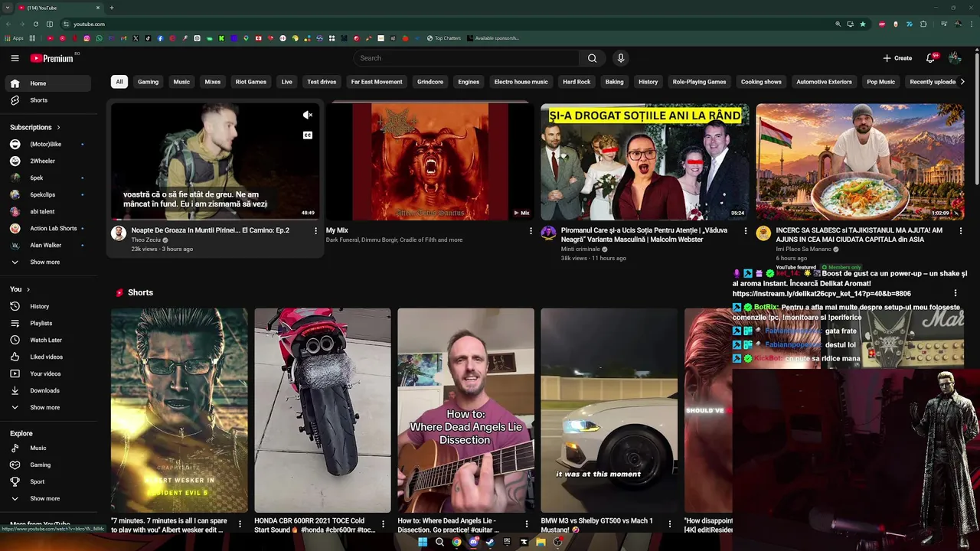Open Gaming under Explore
Screen dimensions: 980x551
(48, 465)
